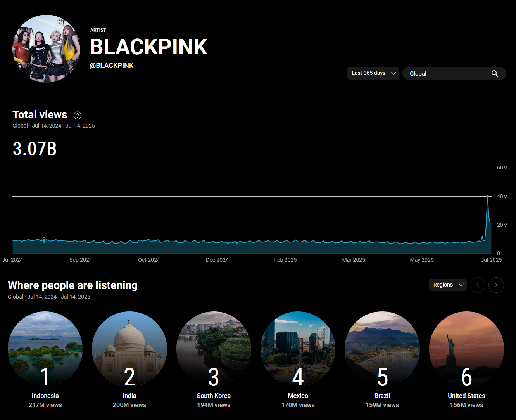Screen dimensions: 516x420
Task: Click the Indonesia region label
Action: [45, 396]
